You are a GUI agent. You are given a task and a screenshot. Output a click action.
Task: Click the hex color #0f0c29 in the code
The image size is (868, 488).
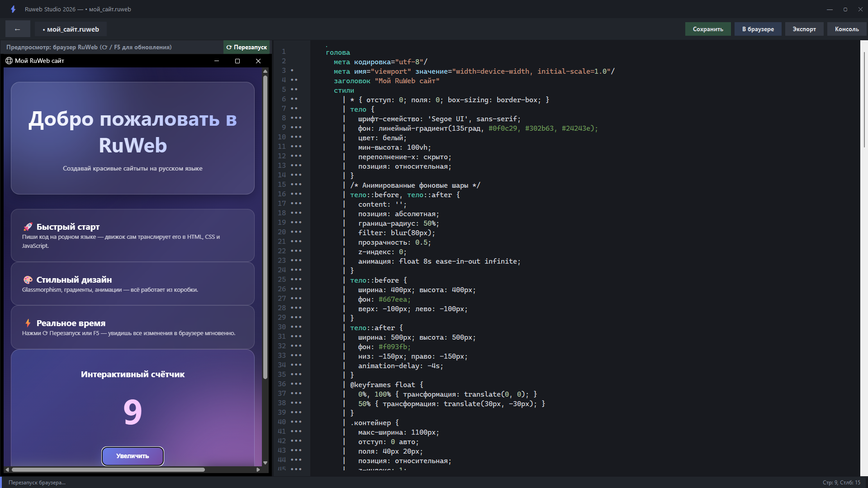tap(503, 128)
